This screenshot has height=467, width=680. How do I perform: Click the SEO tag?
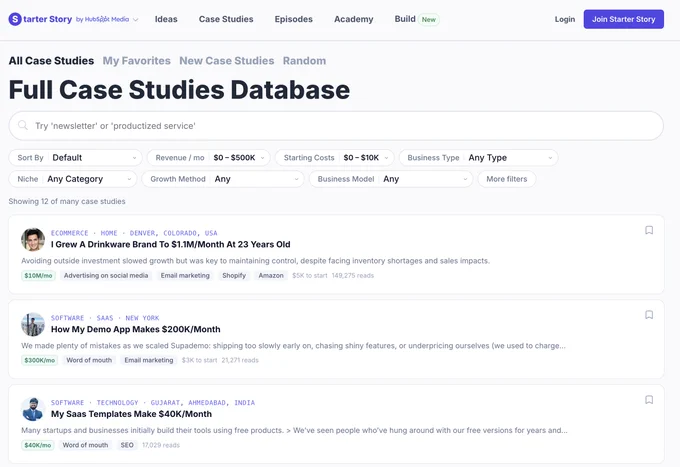coord(127,445)
